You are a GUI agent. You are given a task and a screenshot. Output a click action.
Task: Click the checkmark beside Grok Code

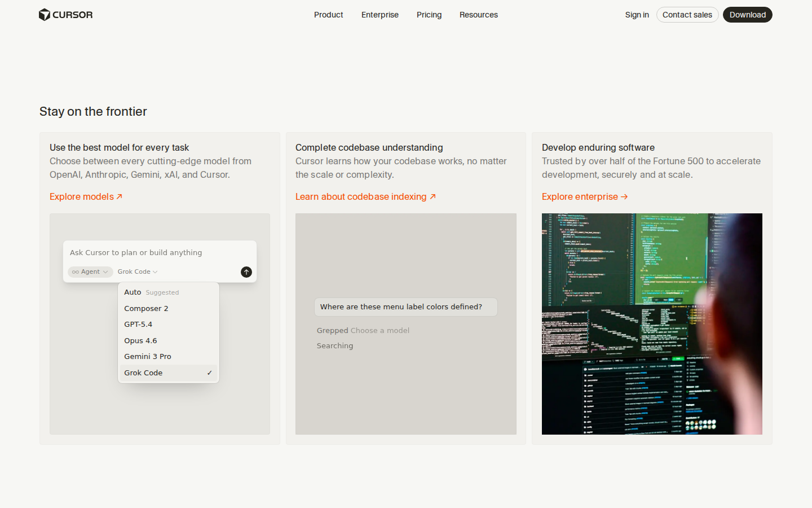pyautogui.click(x=209, y=373)
